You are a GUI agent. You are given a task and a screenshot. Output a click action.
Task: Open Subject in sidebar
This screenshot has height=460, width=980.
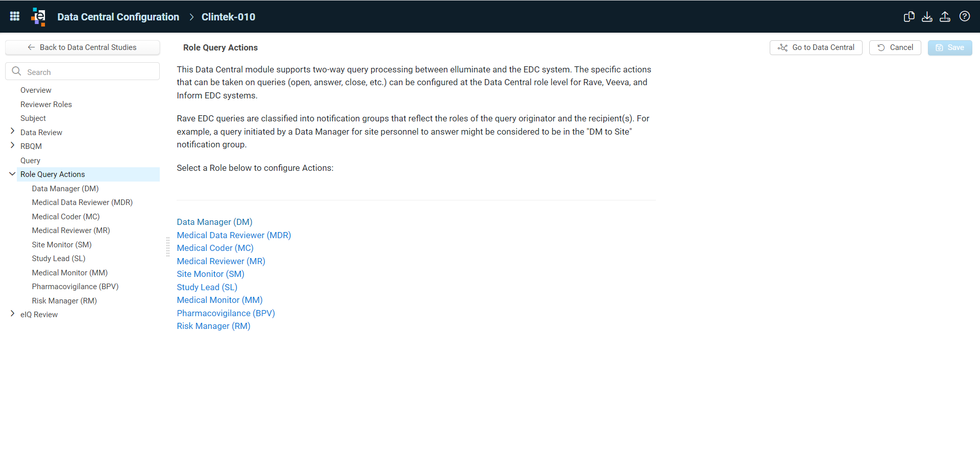pyautogui.click(x=33, y=118)
